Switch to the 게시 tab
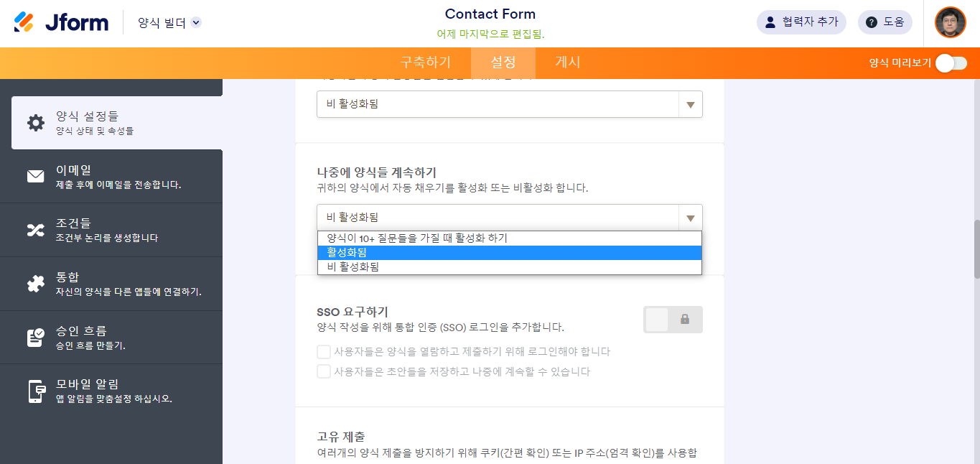Screen dimensions: 980x464 click(567, 62)
